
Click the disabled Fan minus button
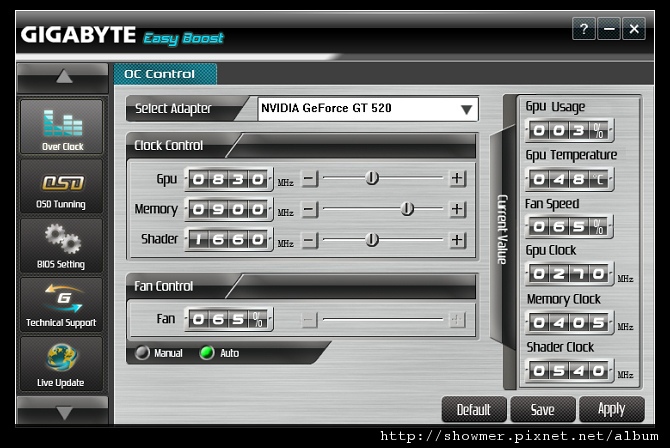[309, 319]
